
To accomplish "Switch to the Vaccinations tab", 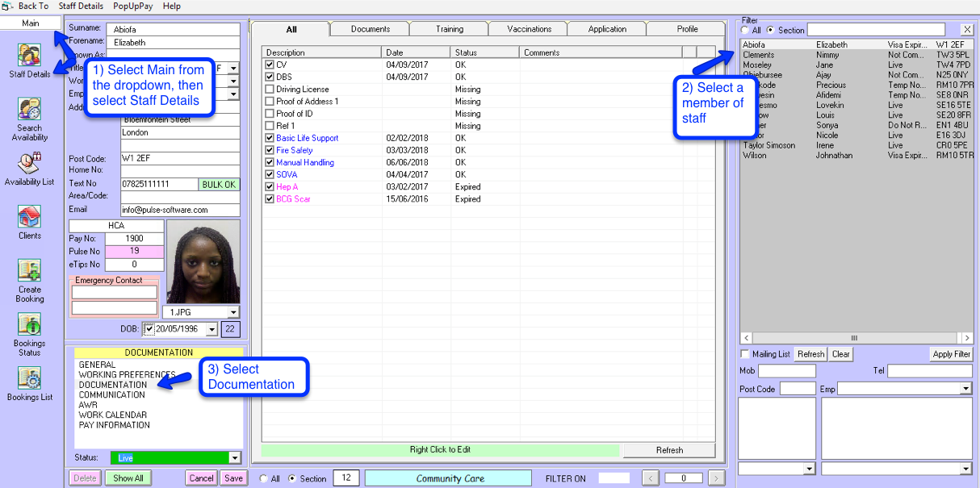I will click(528, 29).
